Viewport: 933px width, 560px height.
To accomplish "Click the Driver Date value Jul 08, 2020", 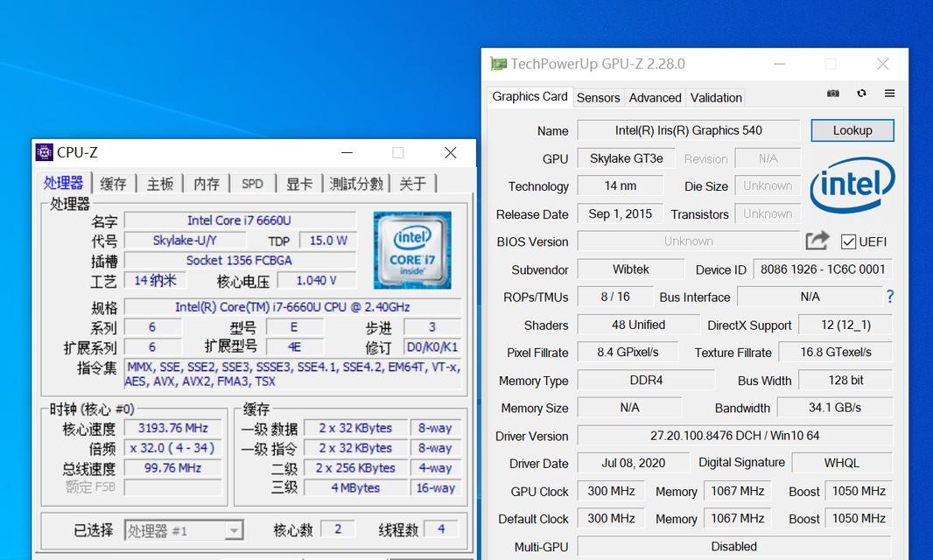I will click(633, 463).
